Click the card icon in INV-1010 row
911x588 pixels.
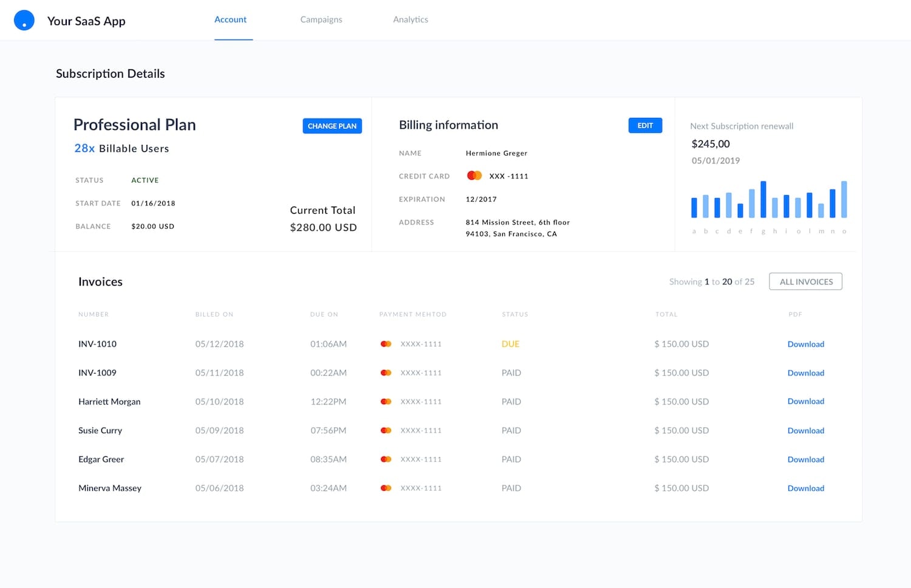pos(386,344)
